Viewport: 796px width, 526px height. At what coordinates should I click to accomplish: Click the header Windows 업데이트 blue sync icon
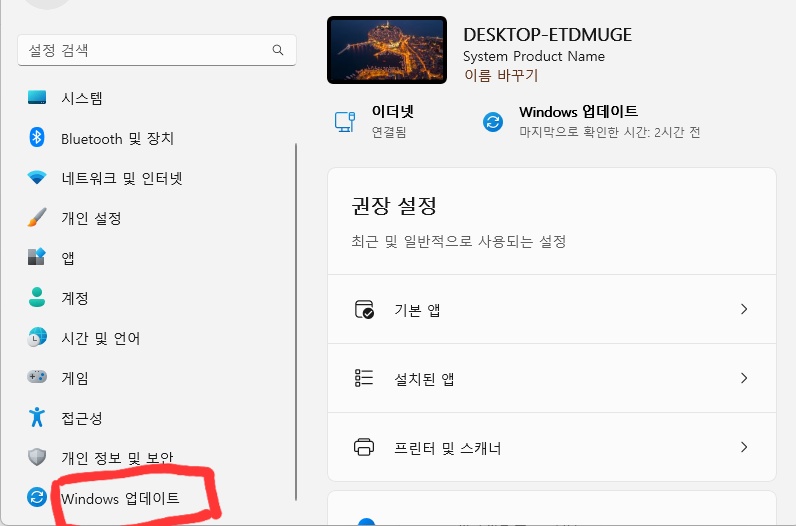tap(492, 122)
